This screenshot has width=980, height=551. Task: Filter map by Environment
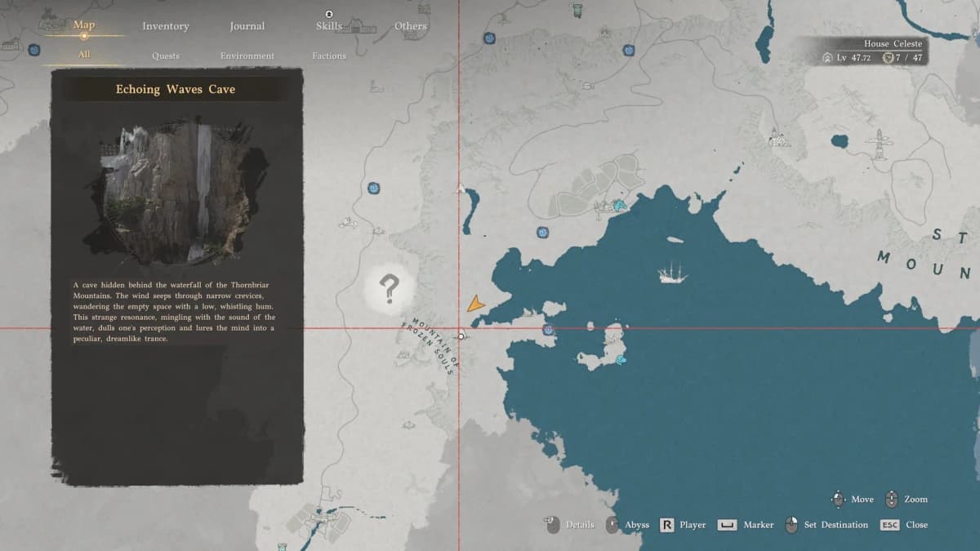click(x=247, y=56)
